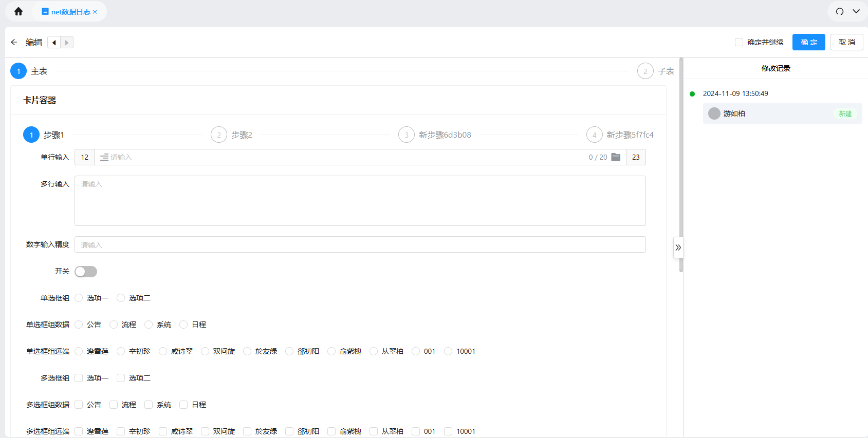This screenshot has height=438, width=868.
Task: Go to previous record arrow
Action: pyautogui.click(x=54, y=42)
